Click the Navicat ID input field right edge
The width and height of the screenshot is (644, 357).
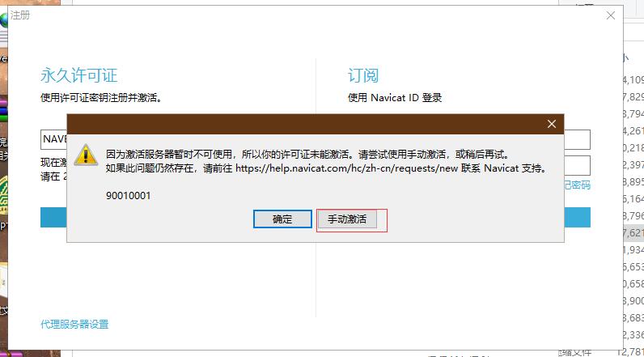click(578, 140)
